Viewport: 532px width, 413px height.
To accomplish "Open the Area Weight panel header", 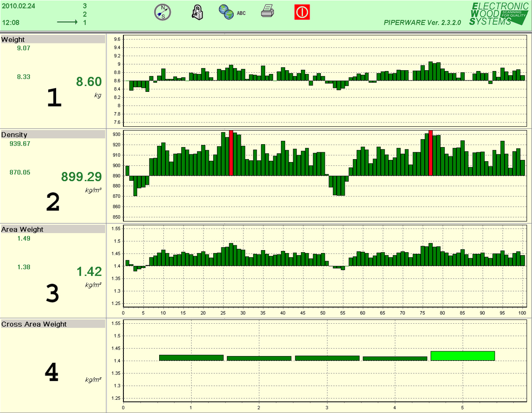I will (x=53, y=229).
